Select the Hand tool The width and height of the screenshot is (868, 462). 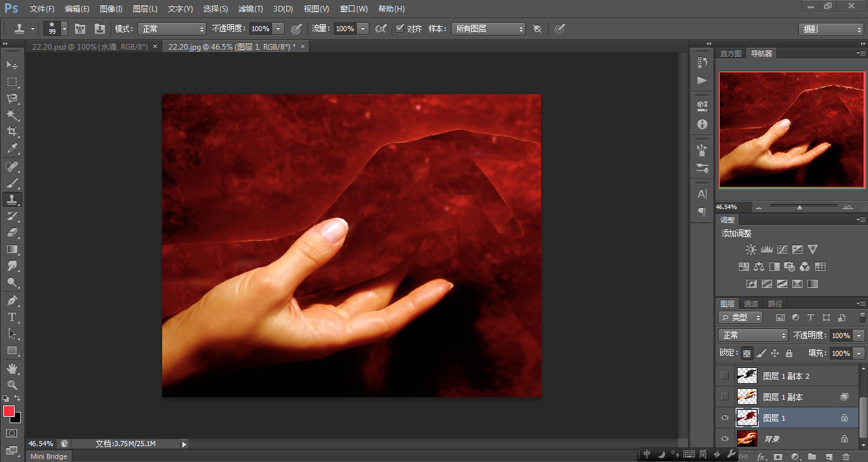tap(12, 368)
